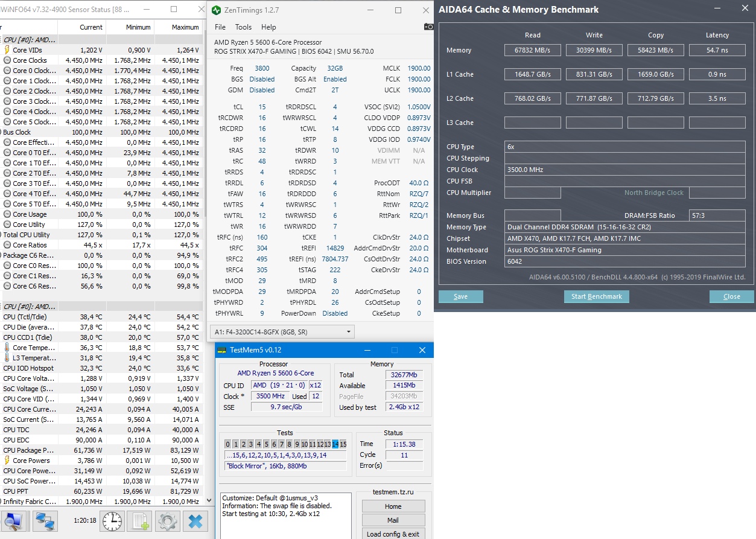Screen dimensions: 756x539
Task: Click ProcODT value 40.0 Ω
Action: coord(419,183)
